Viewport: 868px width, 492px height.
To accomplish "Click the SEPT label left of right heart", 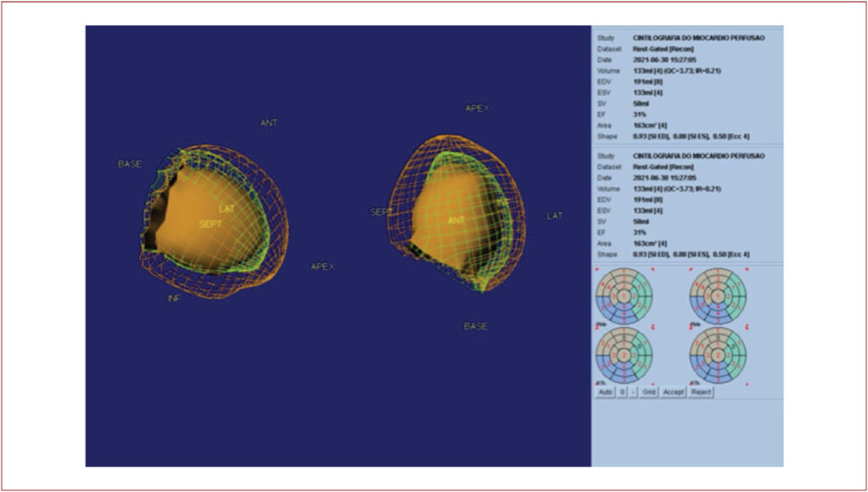I will (x=381, y=212).
